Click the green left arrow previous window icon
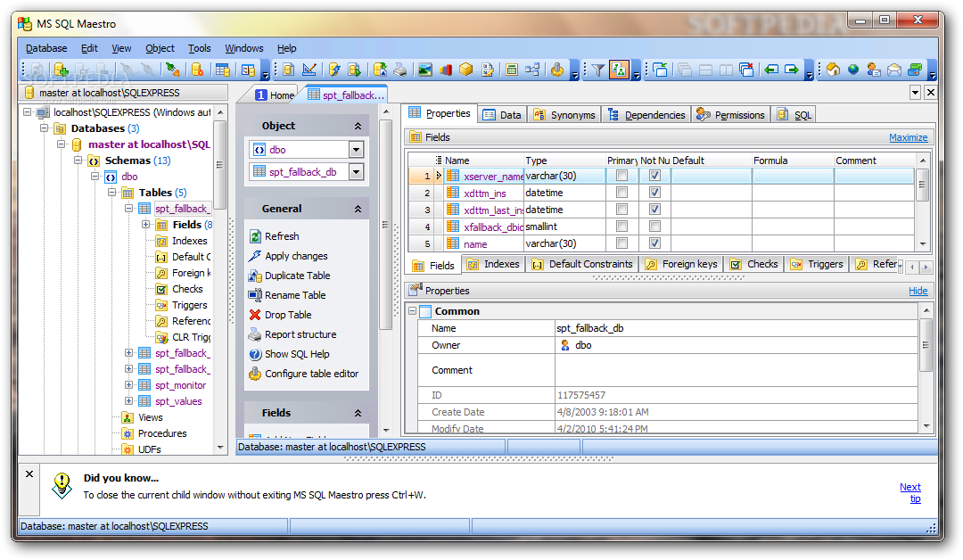 tap(770, 70)
